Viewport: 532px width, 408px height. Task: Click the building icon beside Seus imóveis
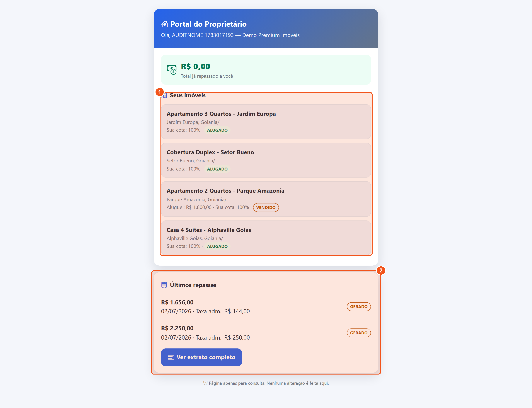(164, 95)
